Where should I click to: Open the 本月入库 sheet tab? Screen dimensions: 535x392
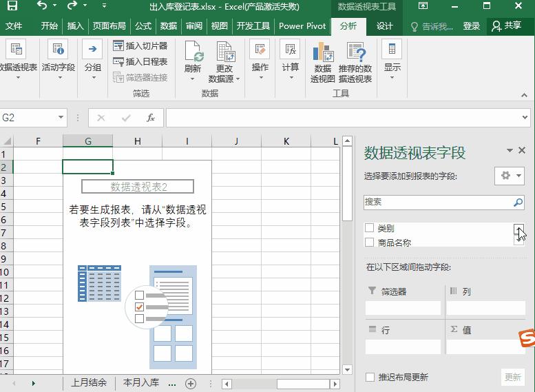[141, 383]
